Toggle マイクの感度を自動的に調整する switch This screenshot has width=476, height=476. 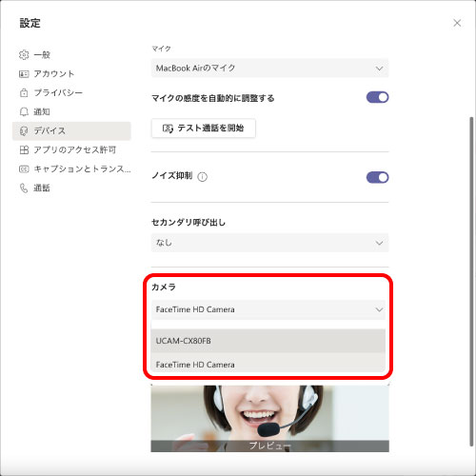[x=377, y=97]
